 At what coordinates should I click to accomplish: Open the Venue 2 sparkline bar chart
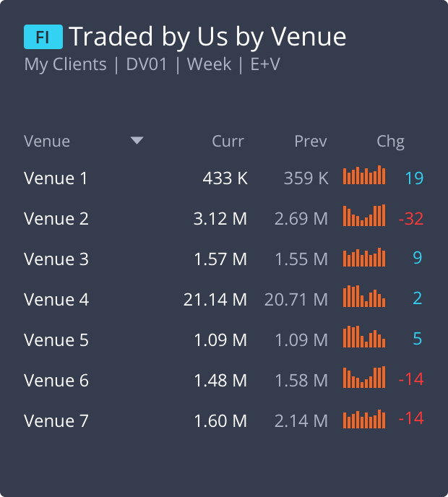tap(364, 215)
